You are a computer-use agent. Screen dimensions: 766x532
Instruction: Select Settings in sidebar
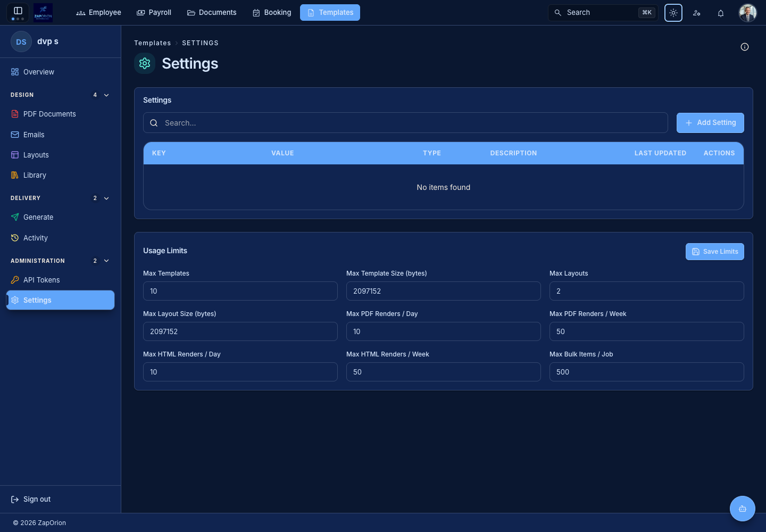(60, 300)
